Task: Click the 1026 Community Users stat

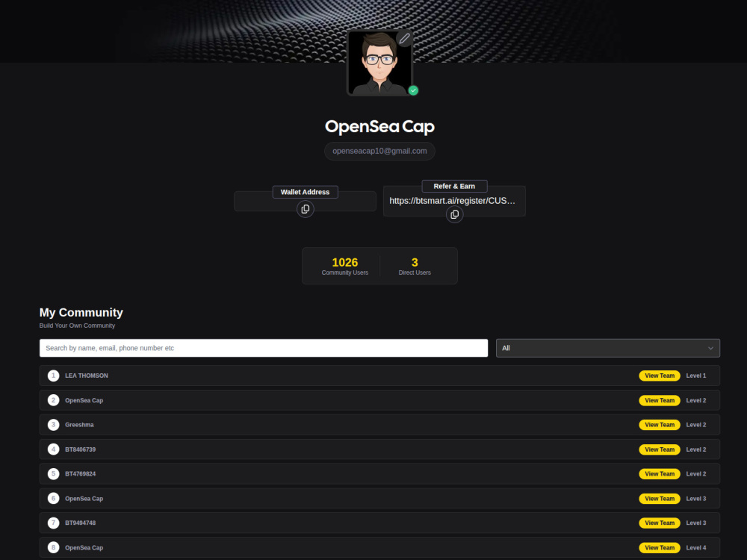Action: (x=345, y=267)
